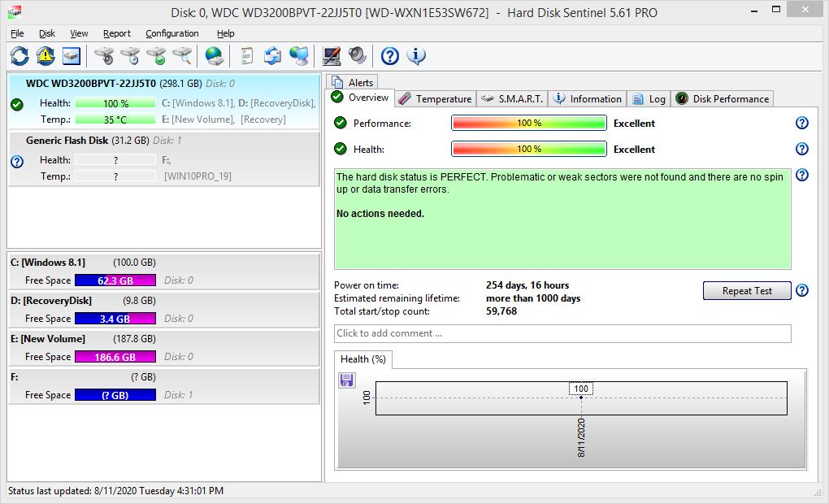Click the 'Status last updated' status bar text
829x504 pixels.
point(115,491)
